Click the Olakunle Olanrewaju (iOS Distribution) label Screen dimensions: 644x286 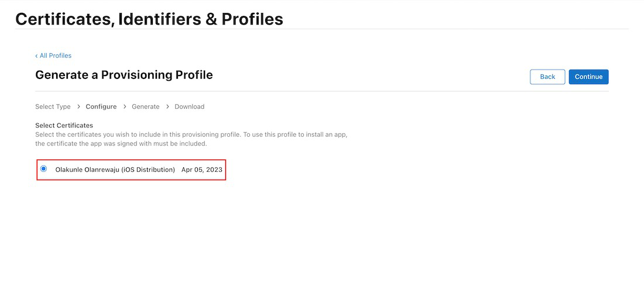(115, 170)
